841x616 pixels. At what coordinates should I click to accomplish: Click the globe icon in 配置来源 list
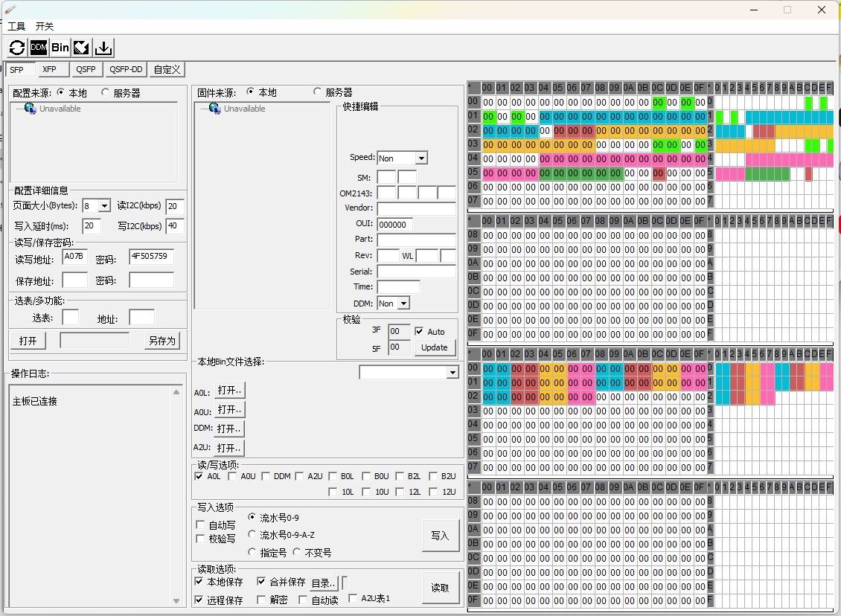point(30,109)
